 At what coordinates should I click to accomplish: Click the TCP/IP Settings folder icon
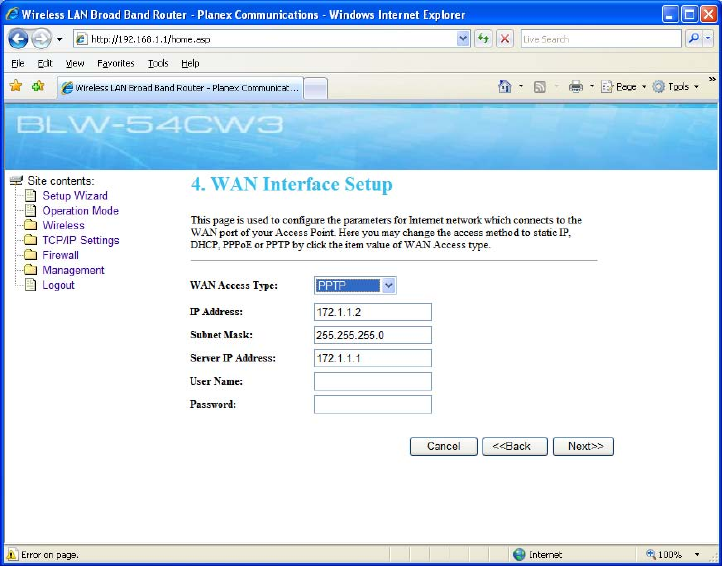click(x=30, y=240)
